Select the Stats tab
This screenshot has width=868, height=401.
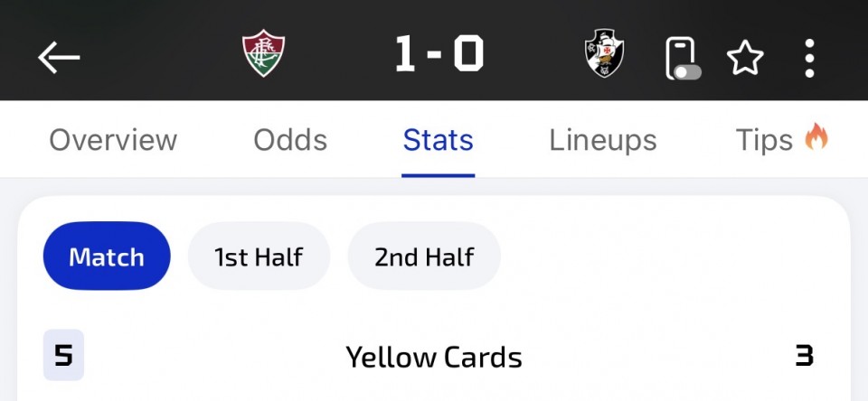point(439,140)
